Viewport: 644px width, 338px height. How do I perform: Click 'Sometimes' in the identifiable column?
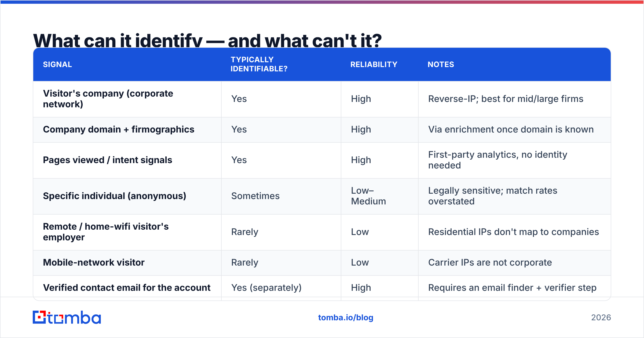click(255, 196)
